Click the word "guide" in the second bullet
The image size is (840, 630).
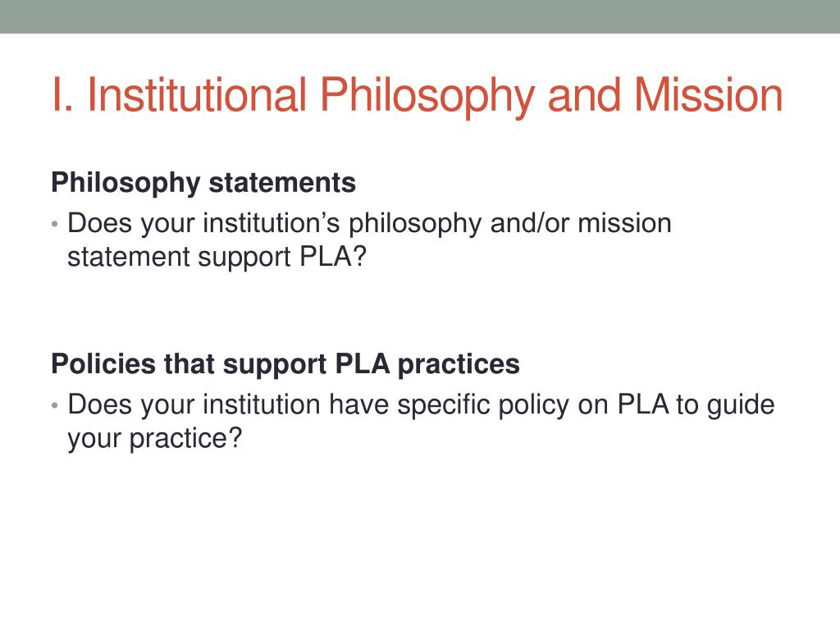pos(741,405)
